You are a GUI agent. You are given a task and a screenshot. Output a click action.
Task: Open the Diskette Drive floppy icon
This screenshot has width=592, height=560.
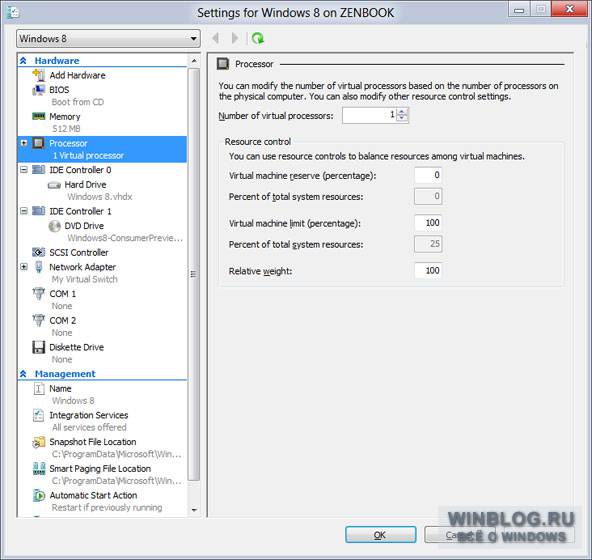click(39, 347)
